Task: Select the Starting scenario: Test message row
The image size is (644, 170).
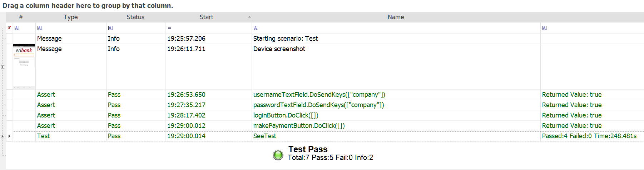Action: point(285,39)
